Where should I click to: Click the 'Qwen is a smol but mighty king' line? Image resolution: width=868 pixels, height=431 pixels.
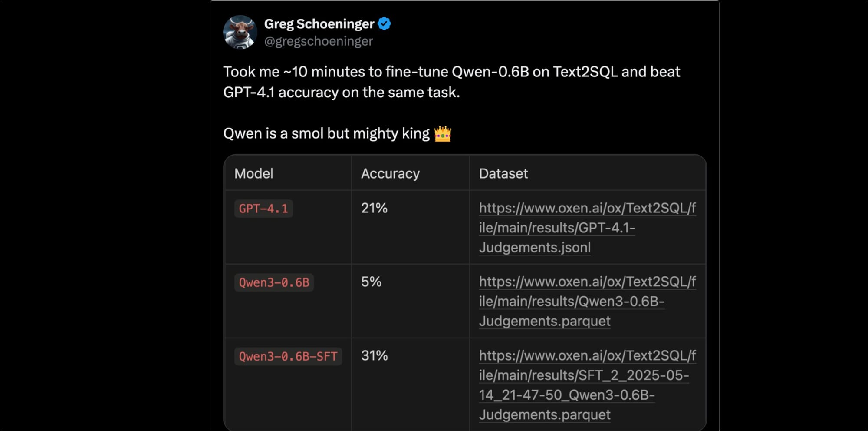point(326,133)
